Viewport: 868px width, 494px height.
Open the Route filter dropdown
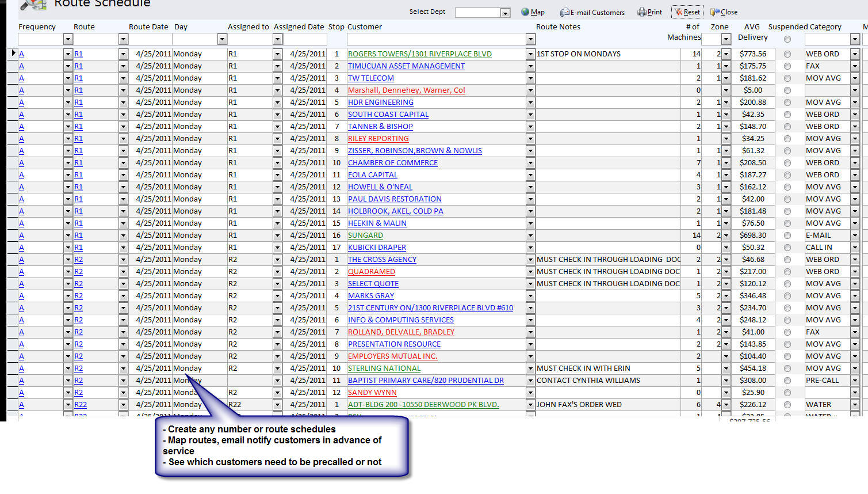(x=123, y=39)
